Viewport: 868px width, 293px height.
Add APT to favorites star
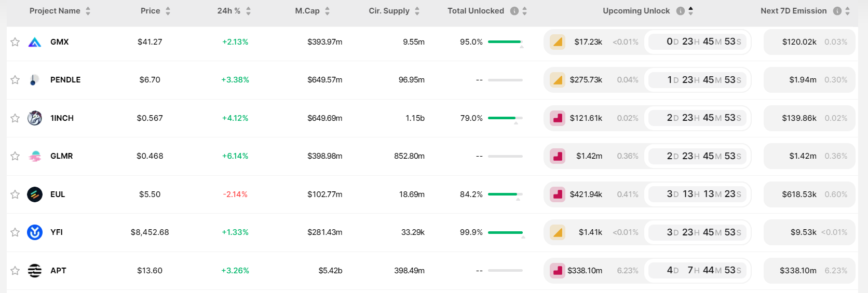[x=15, y=271]
